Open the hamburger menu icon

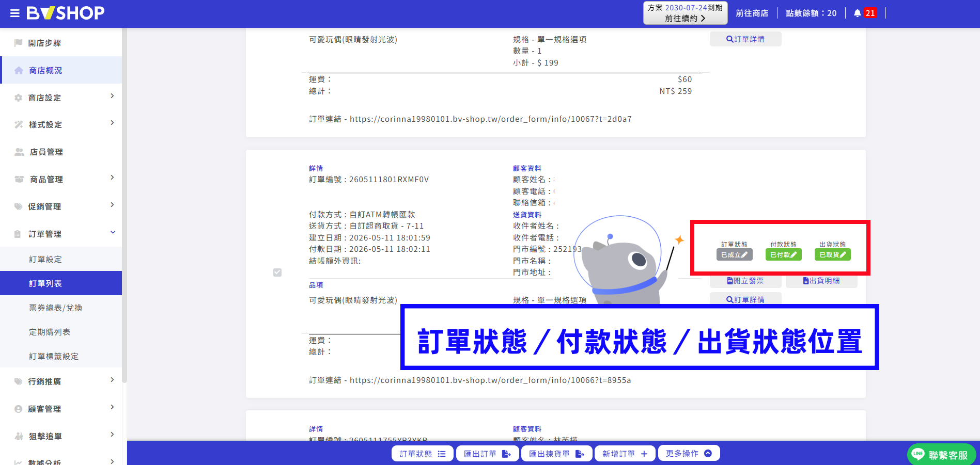(15, 13)
